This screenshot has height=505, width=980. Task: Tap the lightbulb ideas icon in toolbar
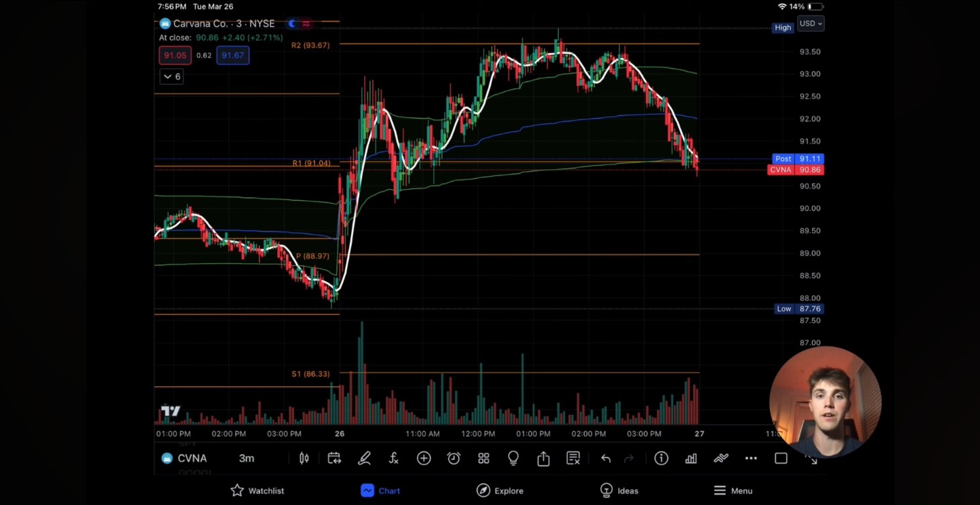click(513, 458)
